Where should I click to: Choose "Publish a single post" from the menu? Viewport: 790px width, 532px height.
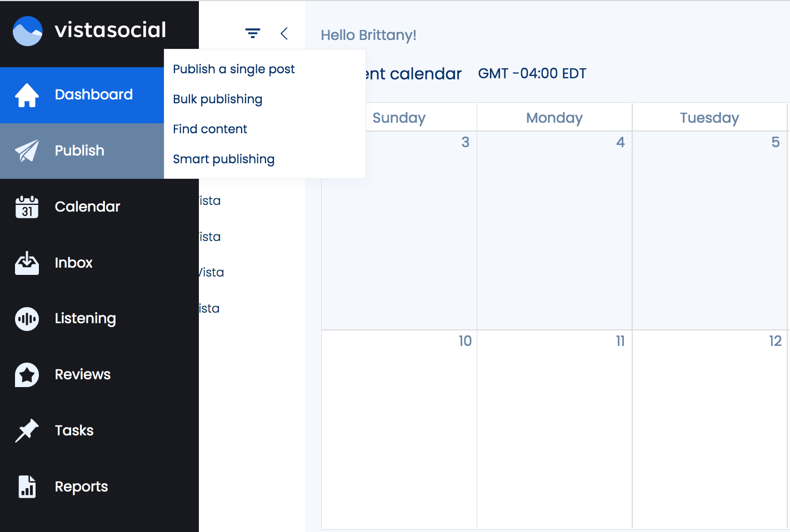pyautogui.click(x=233, y=69)
